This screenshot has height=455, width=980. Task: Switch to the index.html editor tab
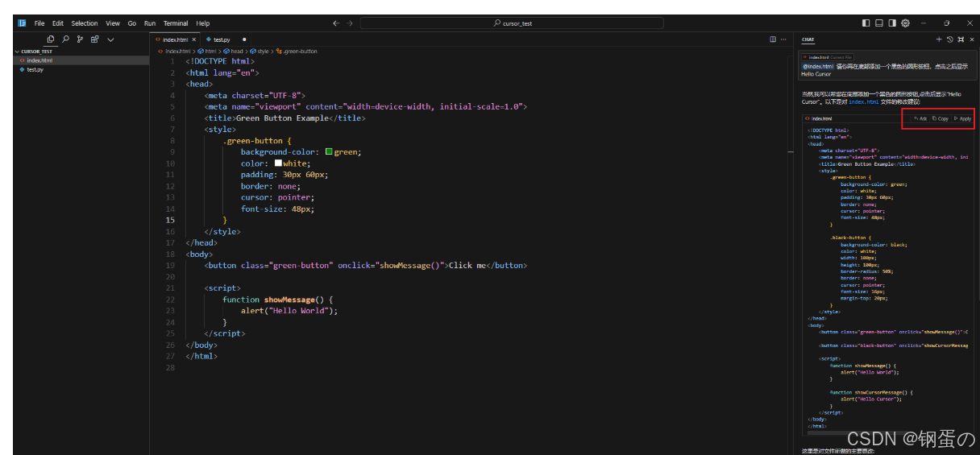[x=174, y=39]
